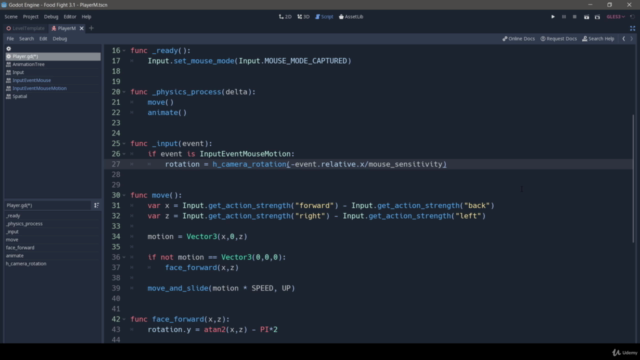Open Search Help
640x360 pixels.
[x=598, y=39]
